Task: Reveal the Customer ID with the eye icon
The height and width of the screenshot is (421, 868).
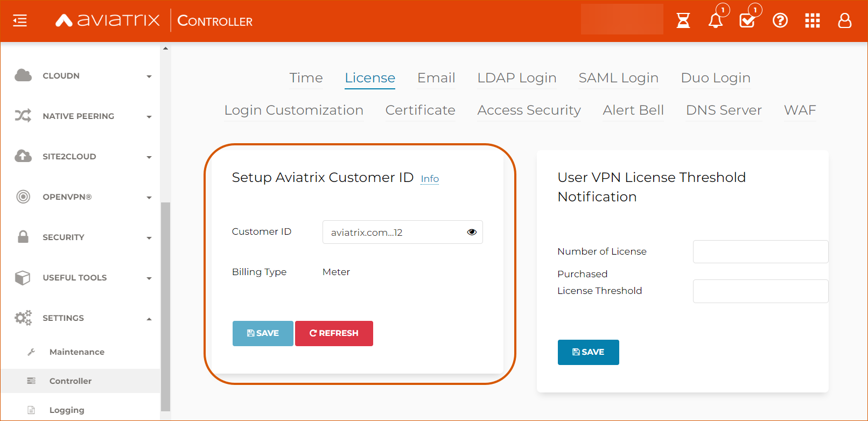Action: point(472,232)
